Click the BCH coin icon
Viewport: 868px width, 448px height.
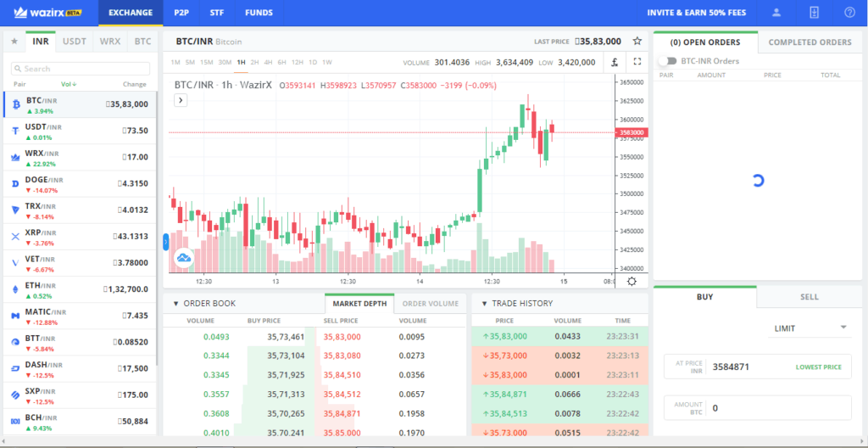click(15, 422)
